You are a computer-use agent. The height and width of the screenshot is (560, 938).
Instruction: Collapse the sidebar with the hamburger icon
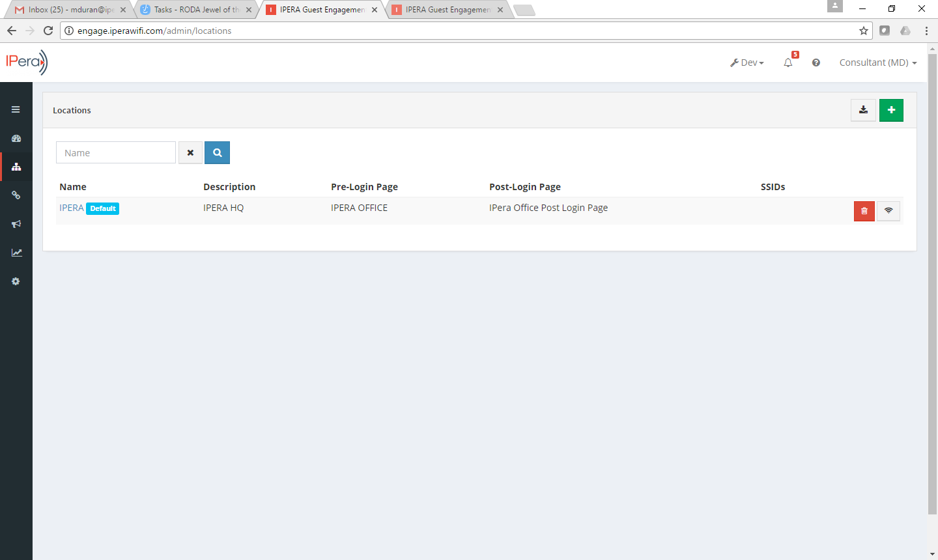point(16,109)
